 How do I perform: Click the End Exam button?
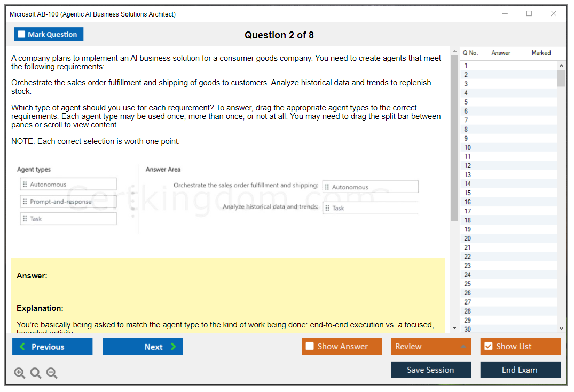click(x=520, y=370)
